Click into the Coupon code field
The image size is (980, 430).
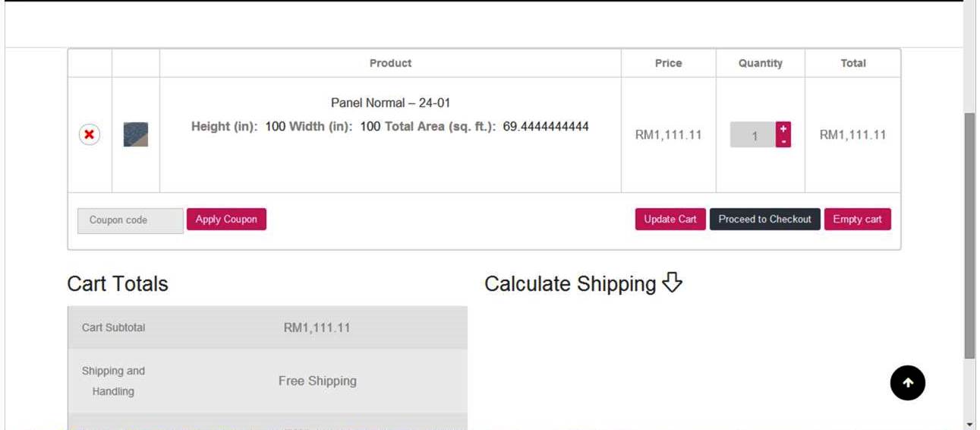(x=131, y=220)
